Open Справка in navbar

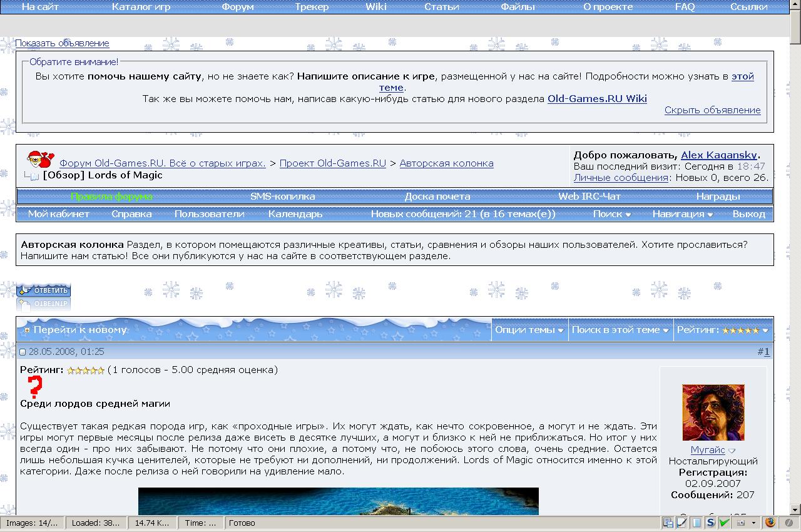click(x=131, y=214)
